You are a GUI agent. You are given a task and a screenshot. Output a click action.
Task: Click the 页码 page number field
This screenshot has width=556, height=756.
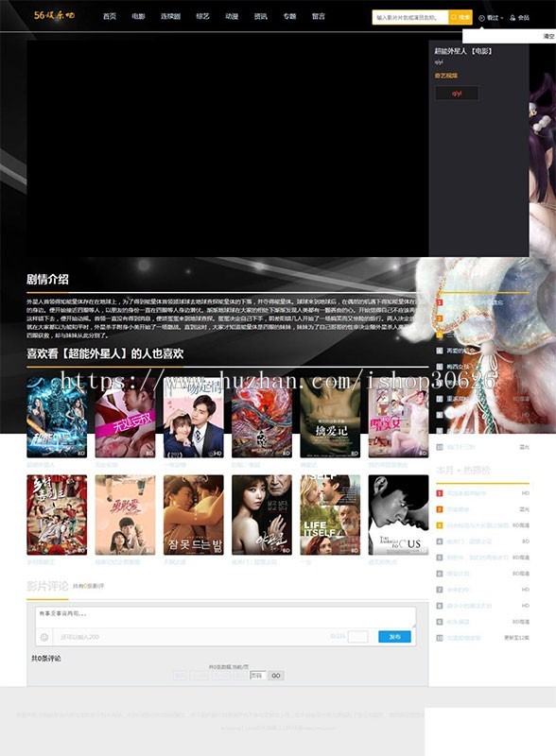tap(258, 676)
